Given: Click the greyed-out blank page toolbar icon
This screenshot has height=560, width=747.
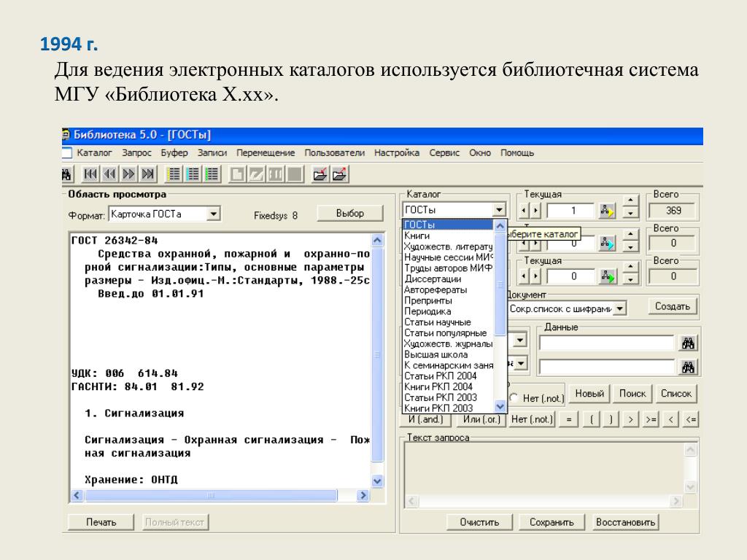Looking at the screenshot, I should click(237, 174).
